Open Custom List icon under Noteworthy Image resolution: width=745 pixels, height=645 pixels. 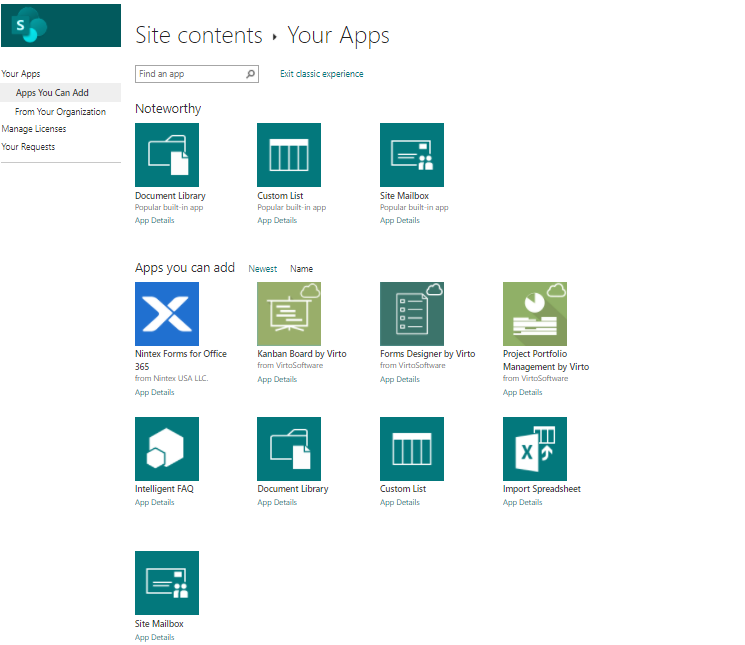pos(289,155)
